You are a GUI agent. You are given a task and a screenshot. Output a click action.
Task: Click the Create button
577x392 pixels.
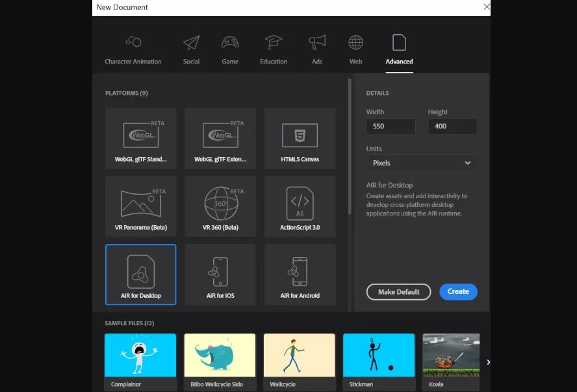click(458, 291)
